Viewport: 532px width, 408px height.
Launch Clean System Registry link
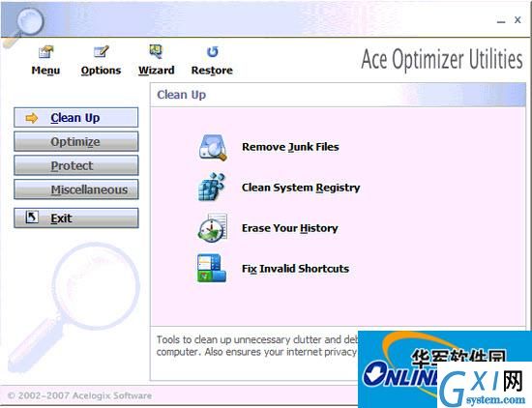[301, 188]
